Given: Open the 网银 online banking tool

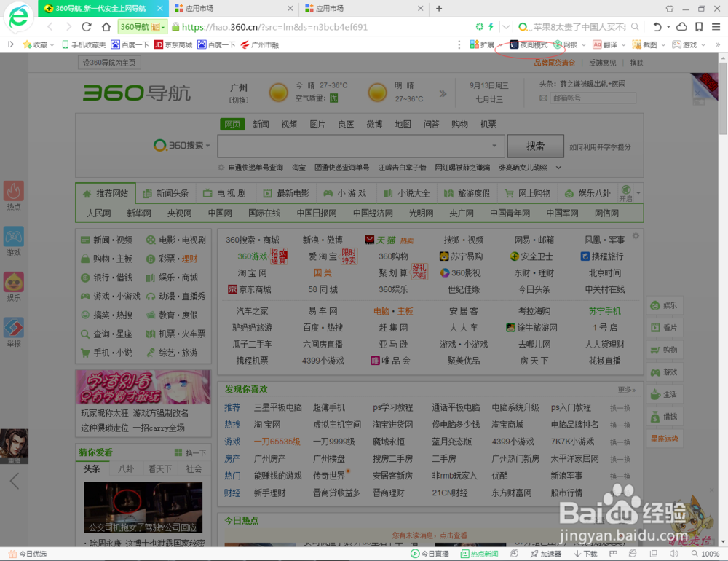Looking at the screenshot, I should click(x=565, y=44).
